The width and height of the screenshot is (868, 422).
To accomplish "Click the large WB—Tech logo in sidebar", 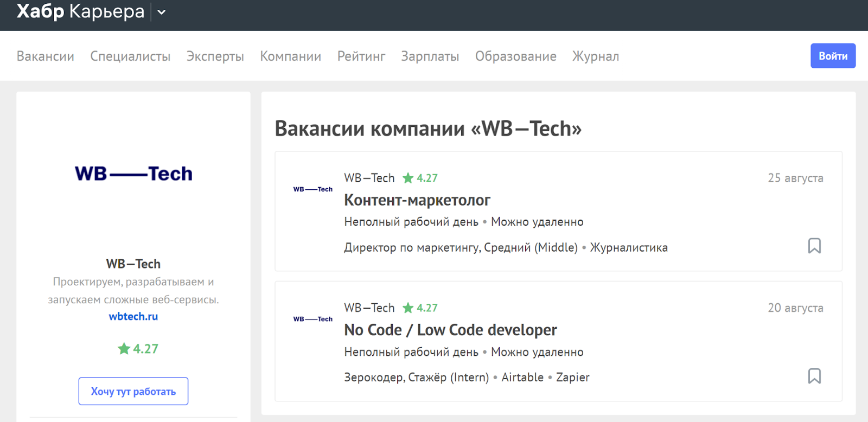I will (x=133, y=174).
